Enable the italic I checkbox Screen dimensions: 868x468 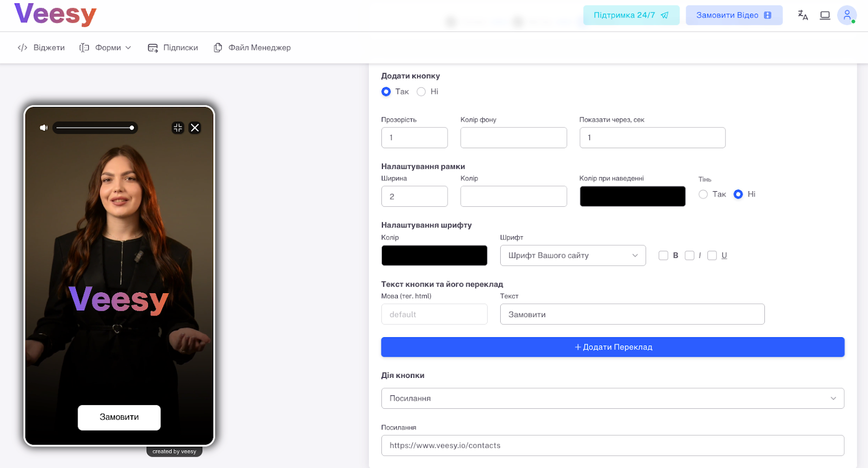(x=690, y=256)
